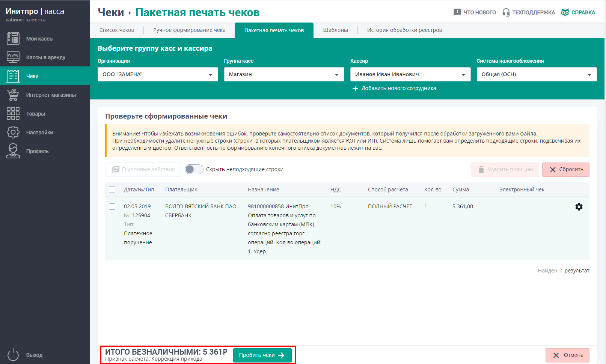
Task: Click the НДС column header
Action: [x=336, y=190]
